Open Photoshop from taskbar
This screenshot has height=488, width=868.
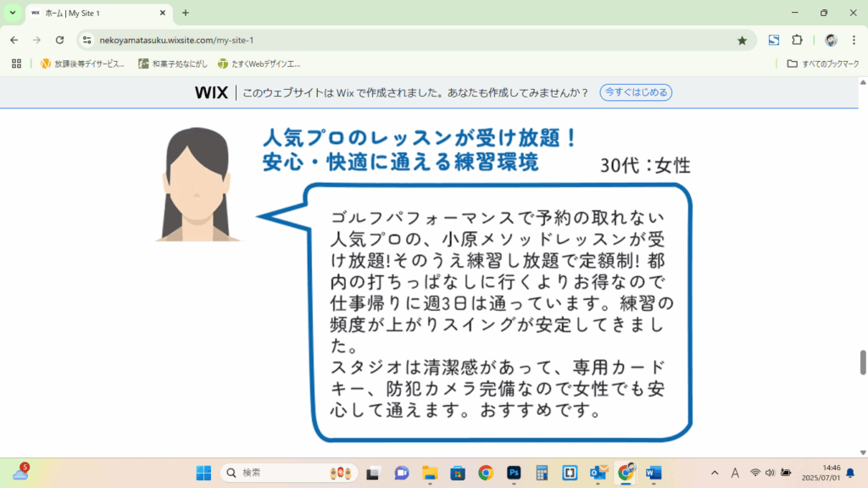[x=514, y=473]
